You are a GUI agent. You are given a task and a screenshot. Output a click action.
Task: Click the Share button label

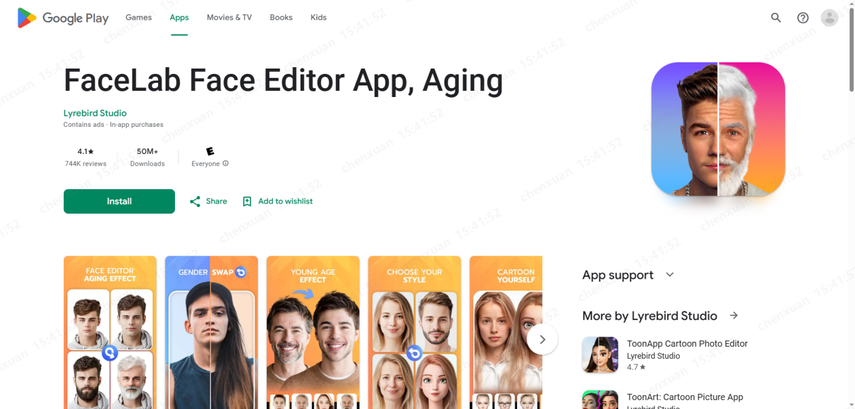tap(216, 201)
